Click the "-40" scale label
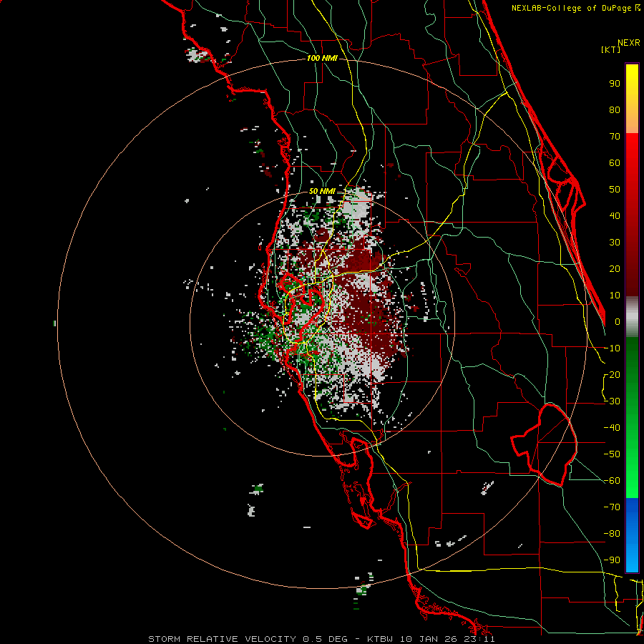The width and height of the screenshot is (644, 644). point(612,428)
